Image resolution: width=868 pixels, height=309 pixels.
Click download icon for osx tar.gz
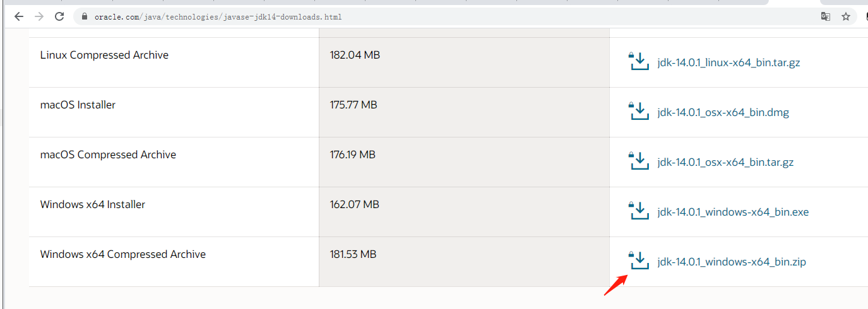coord(639,161)
